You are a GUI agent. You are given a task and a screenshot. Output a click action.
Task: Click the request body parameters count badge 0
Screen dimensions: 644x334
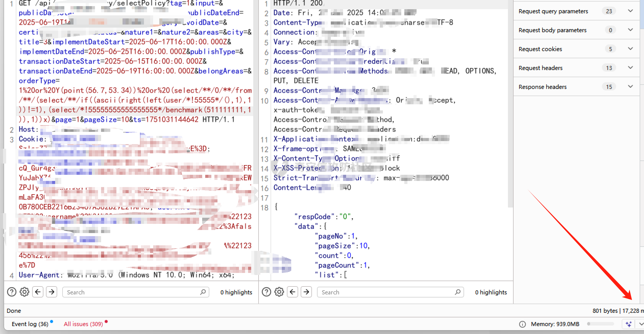click(x=610, y=30)
